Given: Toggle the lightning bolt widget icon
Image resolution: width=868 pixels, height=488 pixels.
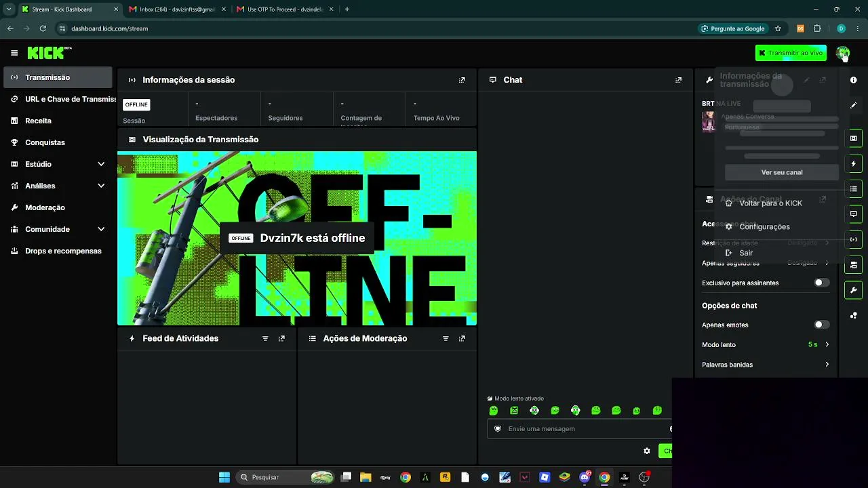Looking at the screenshot, I should [x=853, y=163].
